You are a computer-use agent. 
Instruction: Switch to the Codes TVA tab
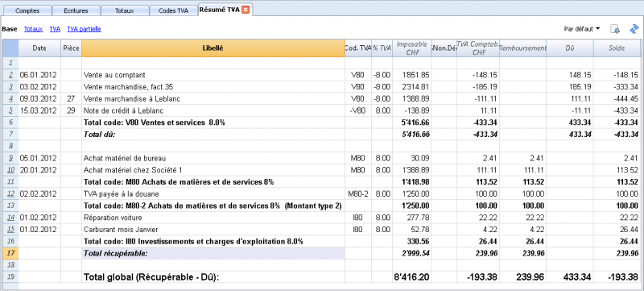(x=173, y=11)
